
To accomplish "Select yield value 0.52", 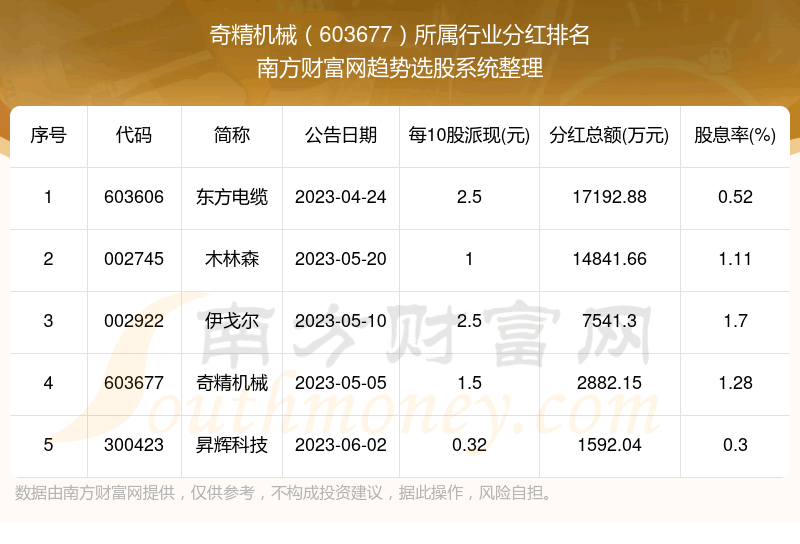I will tap(735, 197).
